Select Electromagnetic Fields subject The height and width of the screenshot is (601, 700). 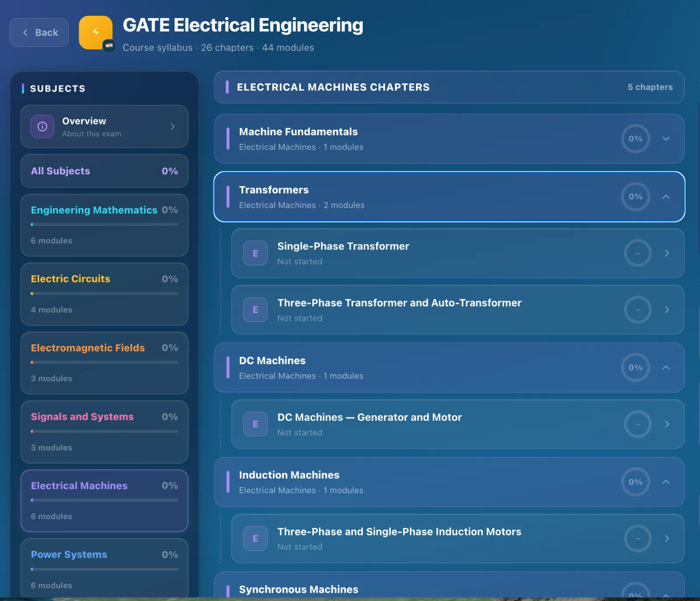pos(105,363)
